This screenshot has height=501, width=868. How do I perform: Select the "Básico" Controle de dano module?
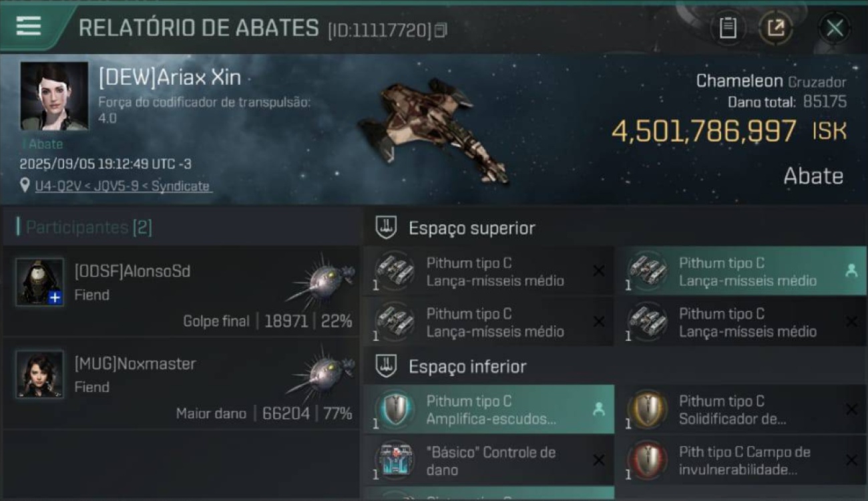tap(489, 461)
